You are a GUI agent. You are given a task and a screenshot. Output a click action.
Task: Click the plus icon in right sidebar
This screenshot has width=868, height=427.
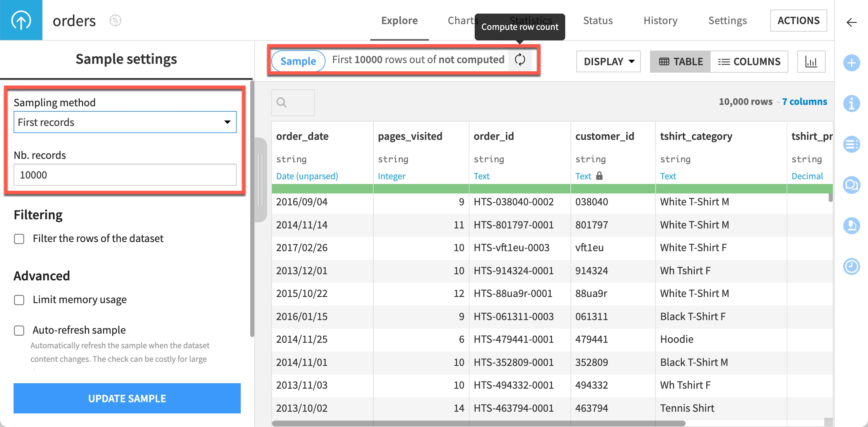pos(851,63)
